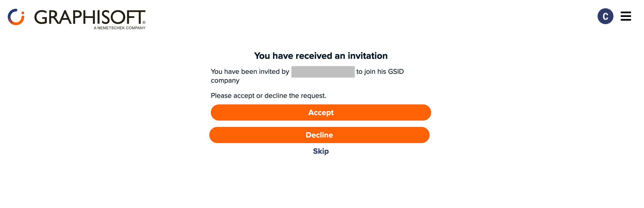Skip the invitation for now
The width and height of the screenshot is (644, 208).
(321, 151)
